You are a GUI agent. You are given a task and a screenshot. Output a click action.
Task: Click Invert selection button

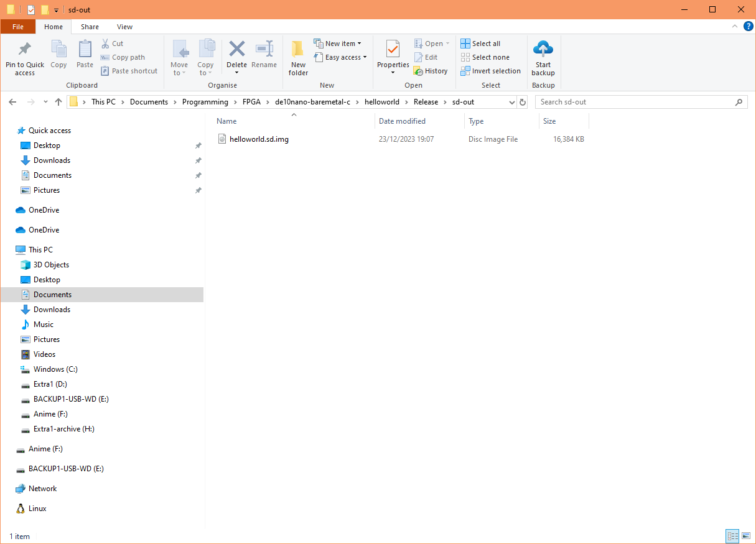490,71
